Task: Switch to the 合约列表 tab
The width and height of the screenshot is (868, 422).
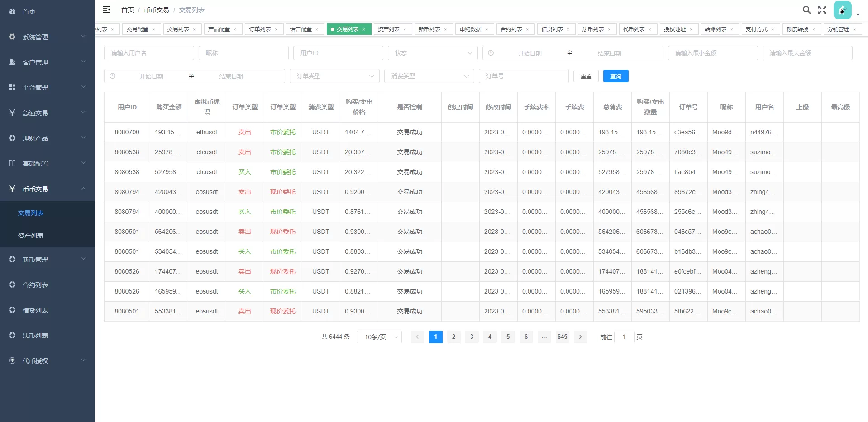Action: point(511,29)
